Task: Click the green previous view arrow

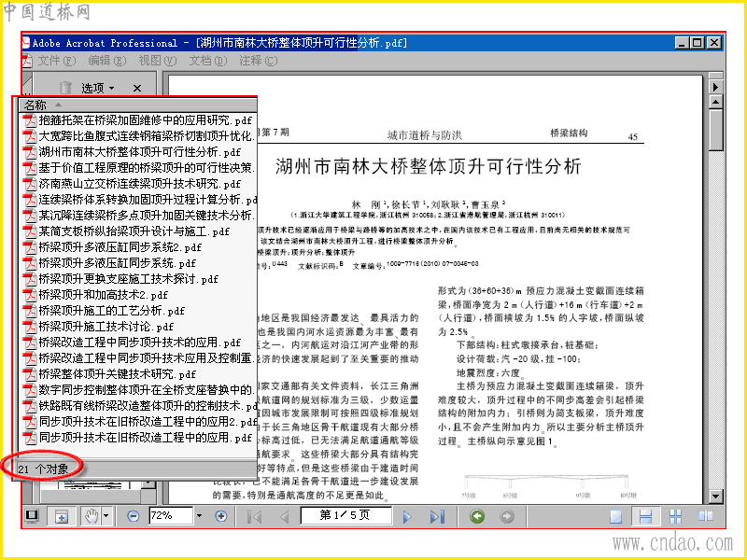Action: [477, 516]
